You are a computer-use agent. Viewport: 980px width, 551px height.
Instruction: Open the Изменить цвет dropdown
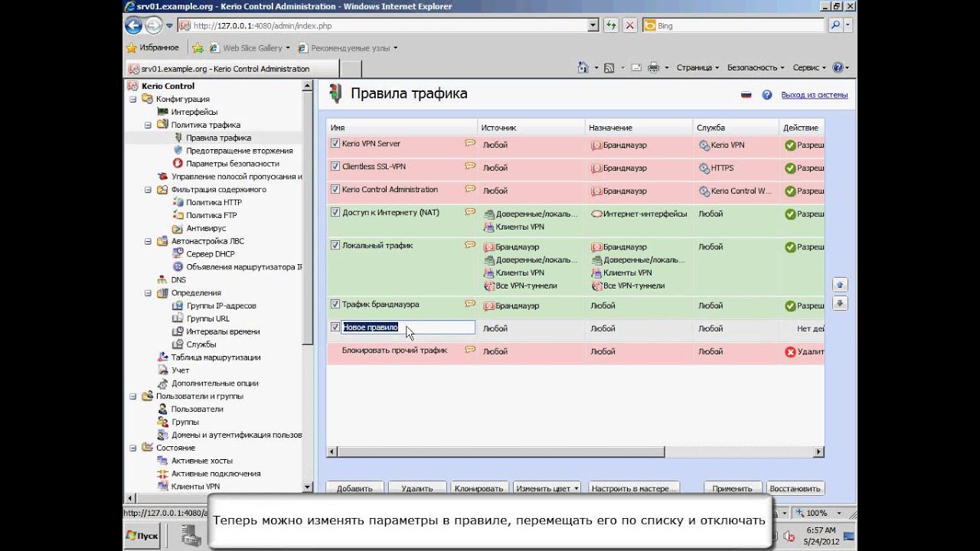click(x=547, y=488)
